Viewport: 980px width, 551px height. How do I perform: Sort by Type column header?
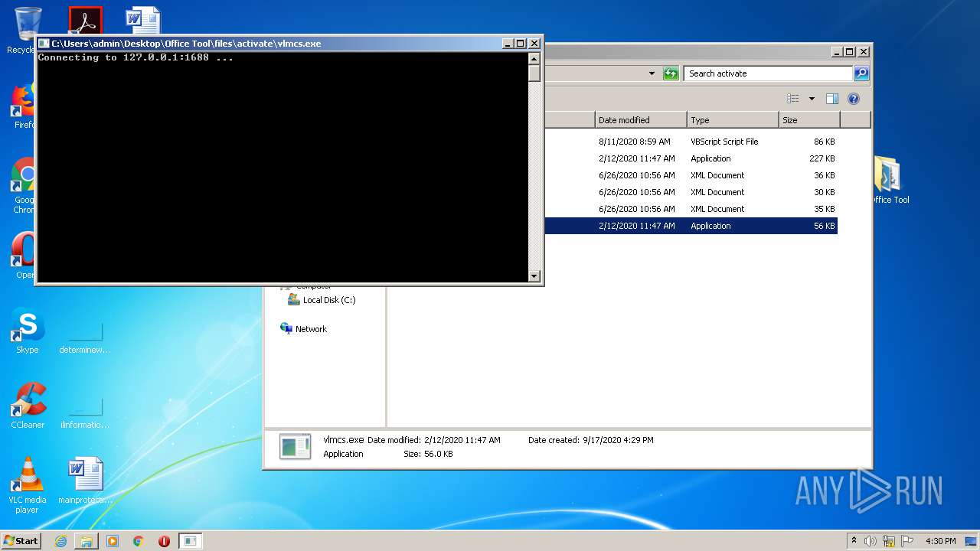pyautogui.click(x=733, y=120)
